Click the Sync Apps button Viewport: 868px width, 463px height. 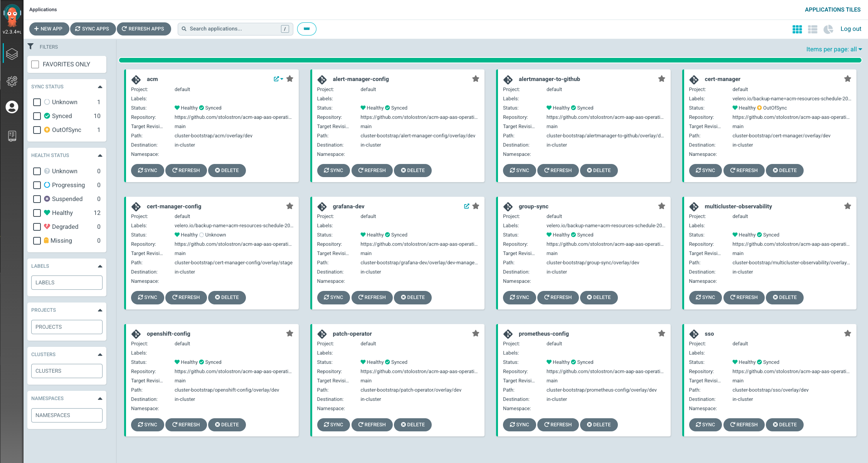pos(93,29)
